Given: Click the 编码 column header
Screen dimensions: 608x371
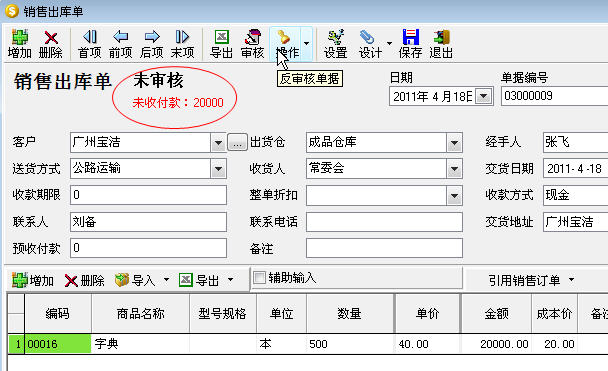Looking at the screenshot, I should tap(58, 313).
